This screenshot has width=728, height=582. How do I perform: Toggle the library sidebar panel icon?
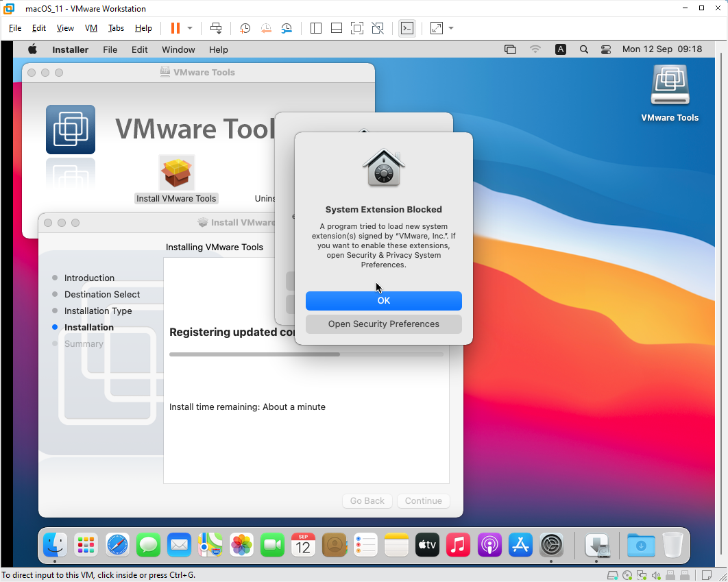pyautogui.click(x=316, y=28)
